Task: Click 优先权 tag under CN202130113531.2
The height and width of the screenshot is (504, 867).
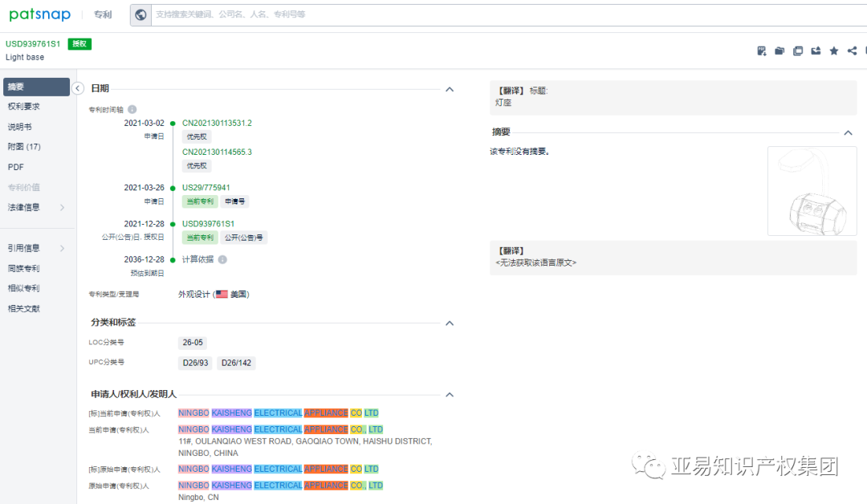Action: click(197, 137)
